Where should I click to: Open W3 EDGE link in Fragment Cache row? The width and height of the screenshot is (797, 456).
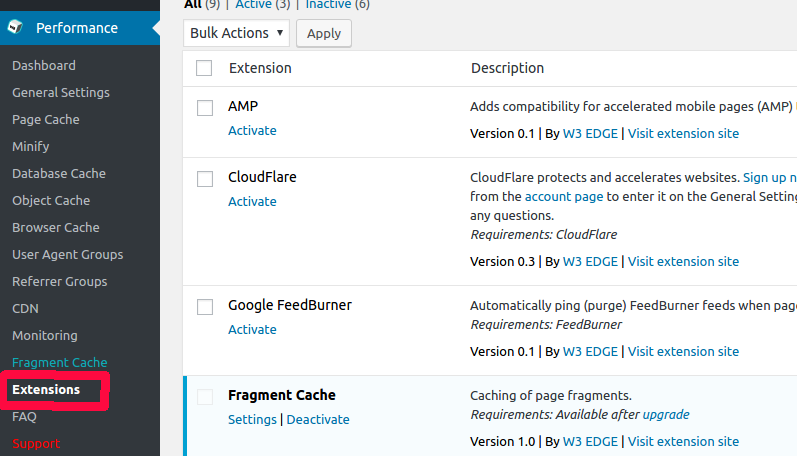tap(590, 442)
